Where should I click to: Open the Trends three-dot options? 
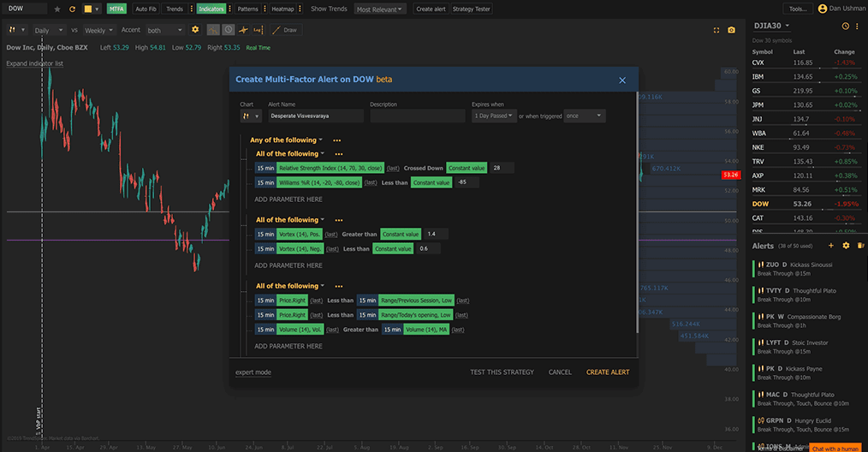(x=192, y=9)
